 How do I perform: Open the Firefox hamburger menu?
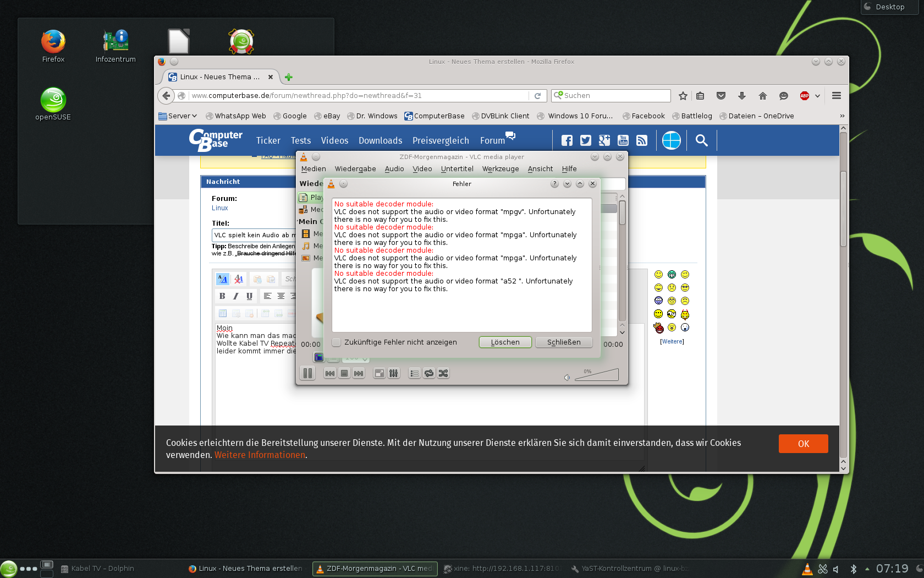(x=837, y=96)
